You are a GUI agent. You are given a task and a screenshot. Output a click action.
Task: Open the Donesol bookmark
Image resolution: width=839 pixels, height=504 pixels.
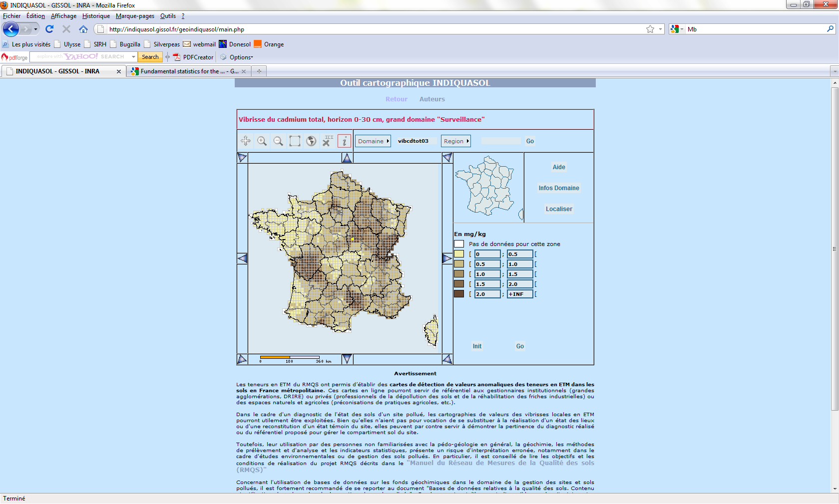pyautogui.click(x=235, y=44)
